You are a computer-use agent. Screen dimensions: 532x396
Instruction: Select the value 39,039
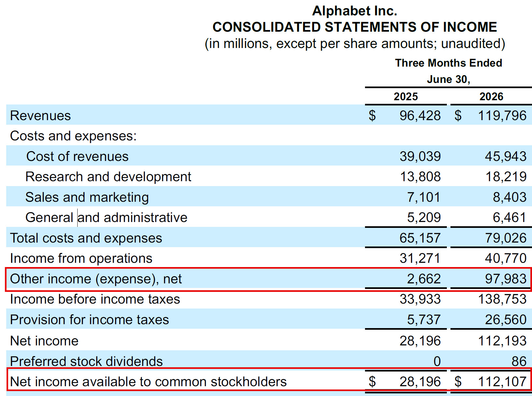[420, 156]
